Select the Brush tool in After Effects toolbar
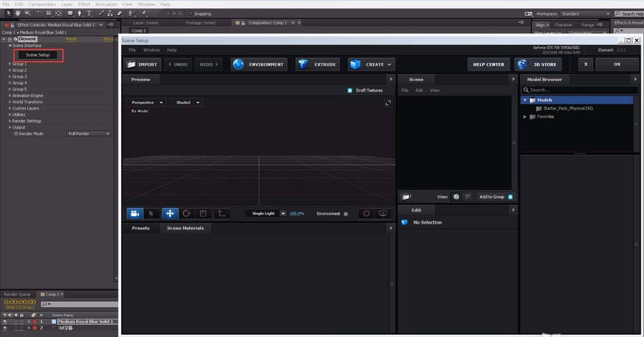Image resolution: width=644 pixels, height=337 pixels. pyautogui.click(x=101, y=13)
